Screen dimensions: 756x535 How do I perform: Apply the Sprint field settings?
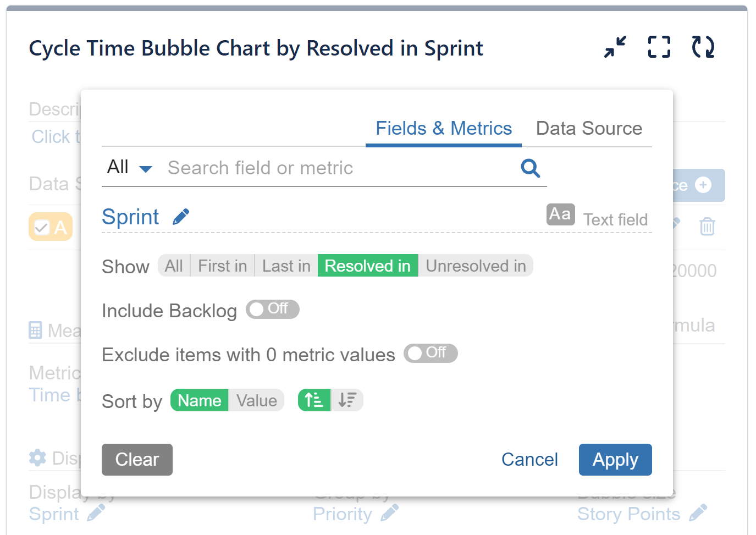tap(615, 460)
